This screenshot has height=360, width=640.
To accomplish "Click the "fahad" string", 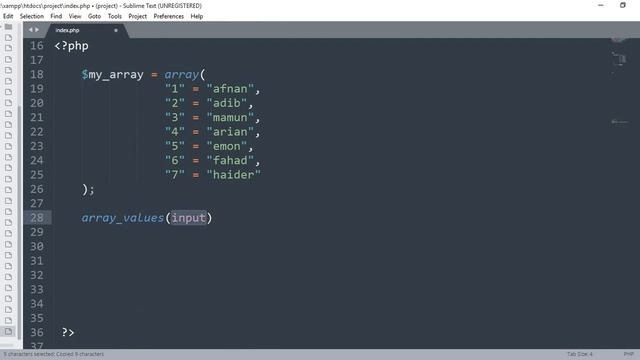I will (x=230, y=160).
